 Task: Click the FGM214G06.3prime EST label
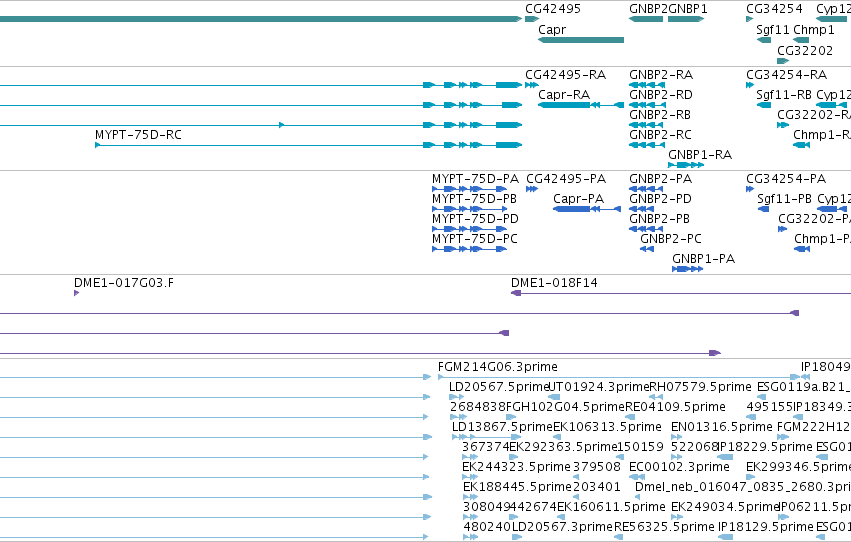[498, 367]
